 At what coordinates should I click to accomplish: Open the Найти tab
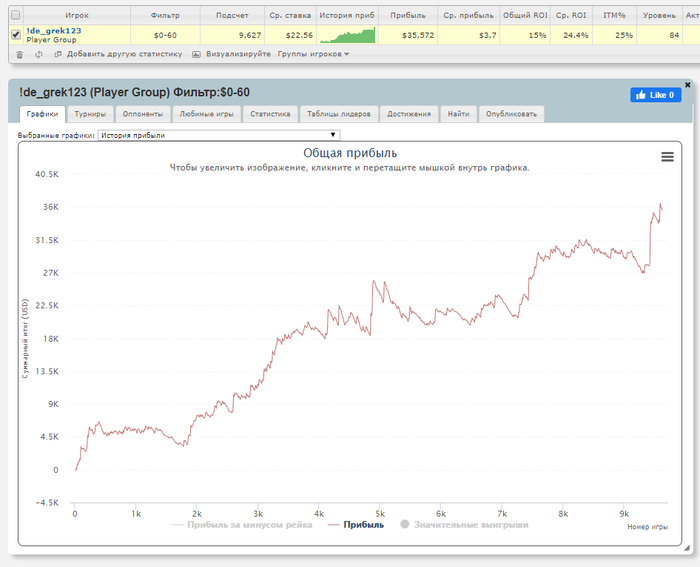click(458, 114)
